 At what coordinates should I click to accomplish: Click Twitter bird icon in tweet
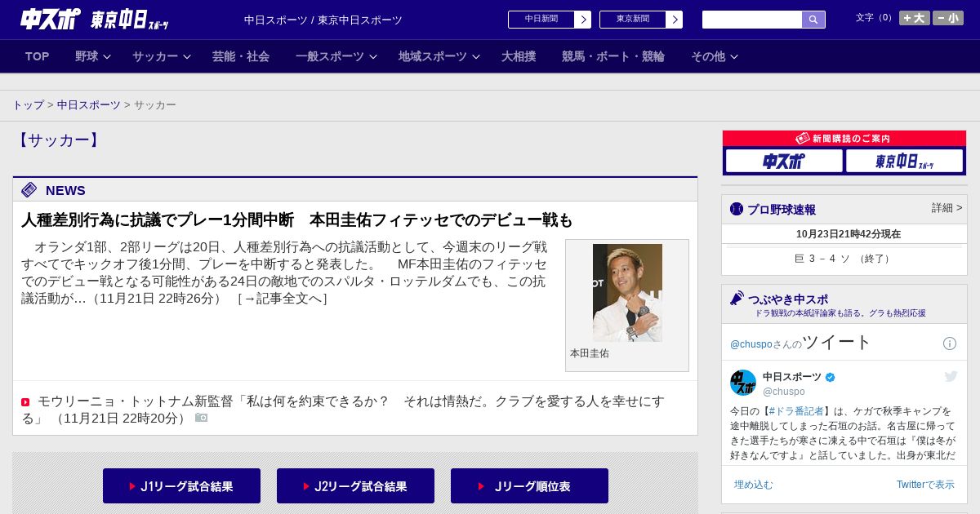tap(951, 376)
